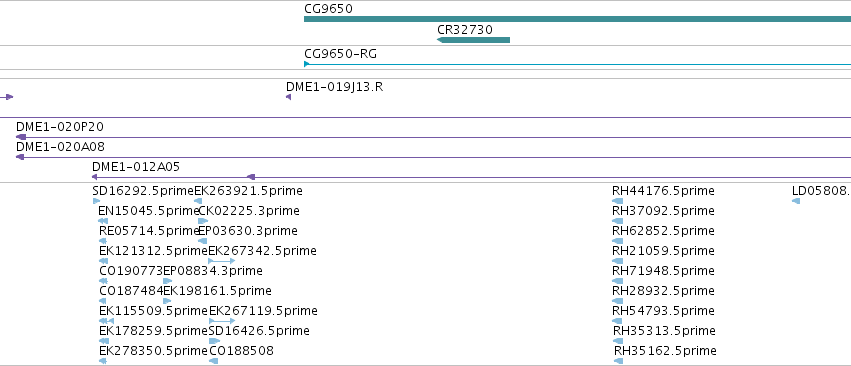
Task: Select the EK267119.5prime label
Action: [263, 311]
